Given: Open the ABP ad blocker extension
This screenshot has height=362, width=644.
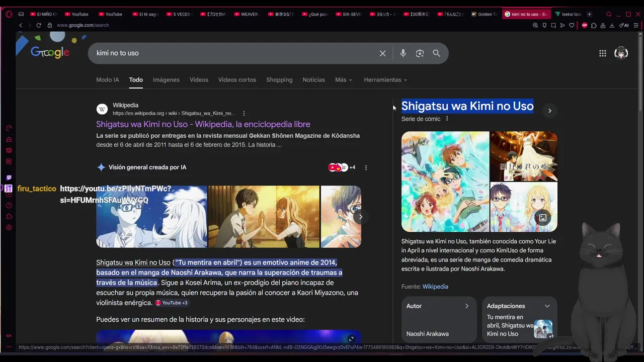Looking at the screenshot, I should [x=585, y=25].
